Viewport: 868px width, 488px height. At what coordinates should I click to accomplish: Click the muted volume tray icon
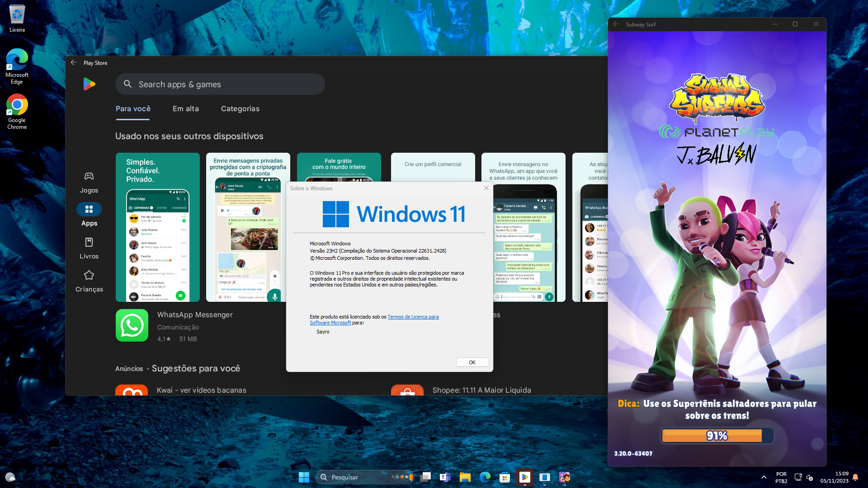[x=810, y=477]
